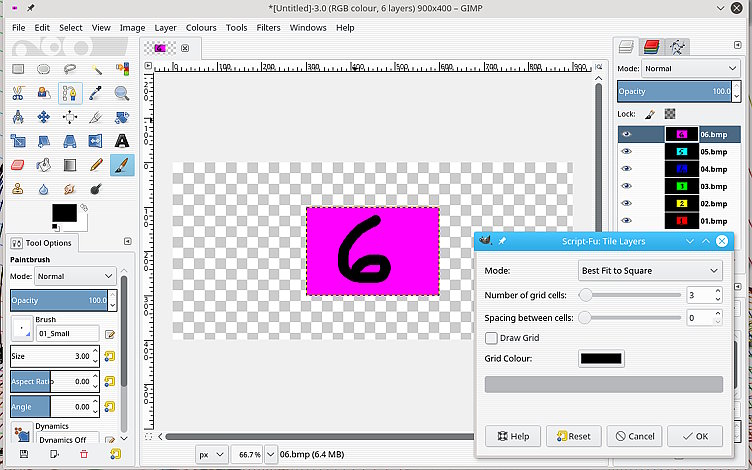Select the Crop tool

(x=96, y=117)
